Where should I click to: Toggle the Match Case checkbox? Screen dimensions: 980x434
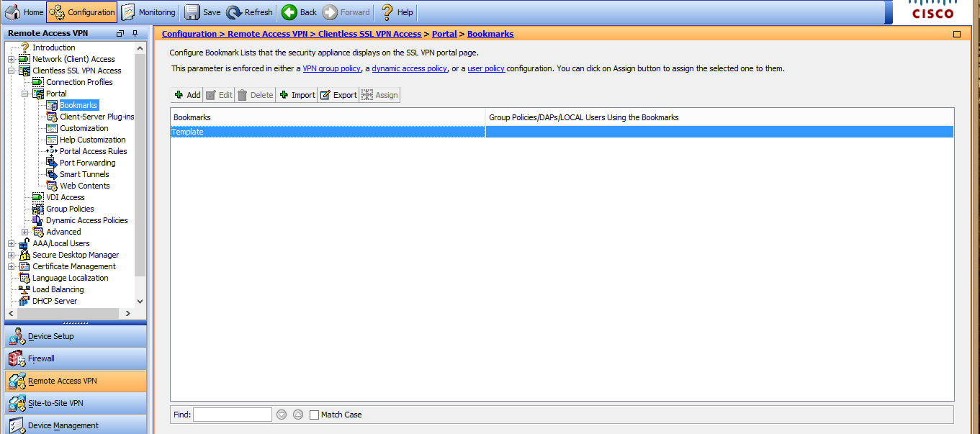coord(314,415)
